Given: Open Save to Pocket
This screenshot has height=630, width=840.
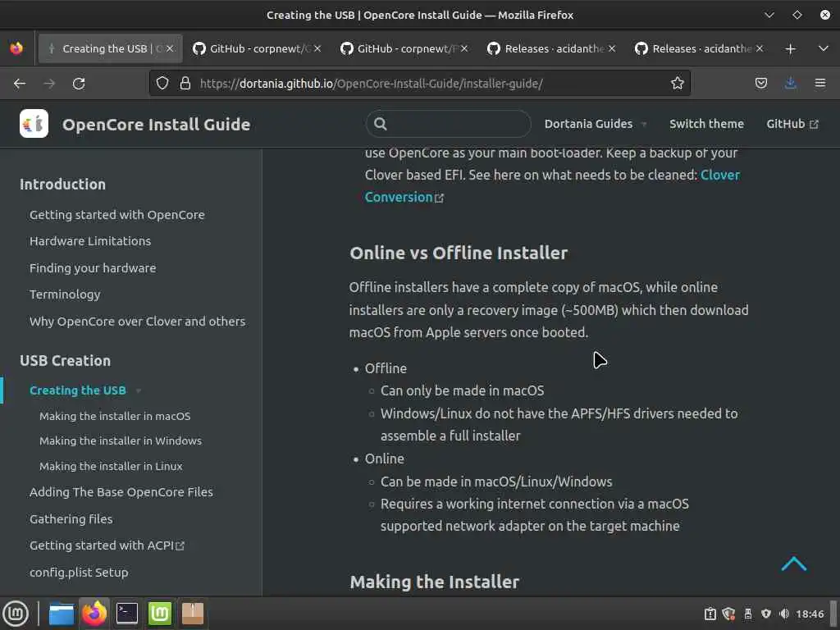Looking at the screenshot, I should pyautogui.click(x=760, y=83).
